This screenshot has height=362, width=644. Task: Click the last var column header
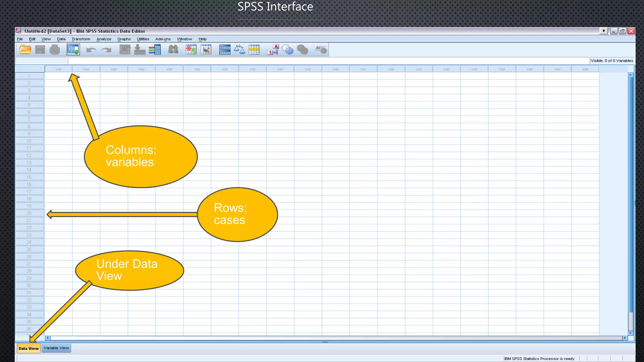tap(585, 69)
